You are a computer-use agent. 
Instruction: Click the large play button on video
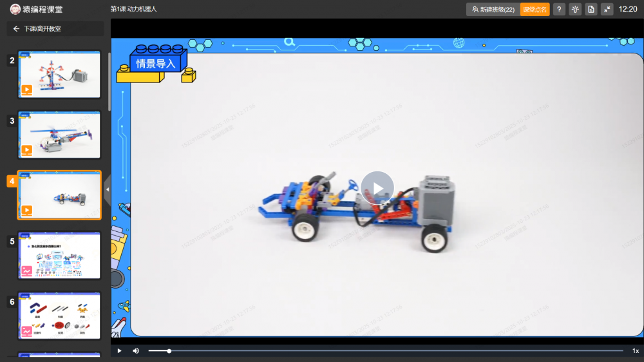tap(377, 188)
